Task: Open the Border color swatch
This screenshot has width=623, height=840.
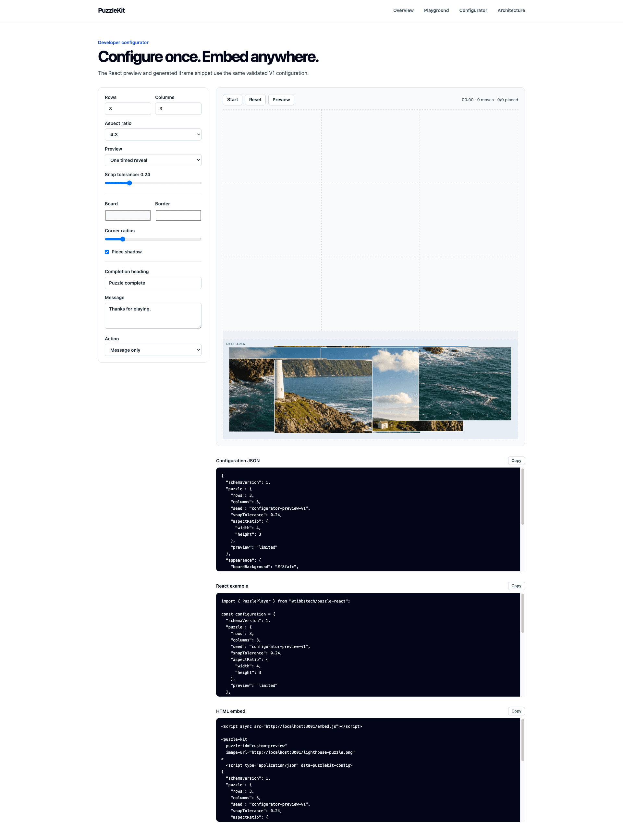Action: click(178, 215)
